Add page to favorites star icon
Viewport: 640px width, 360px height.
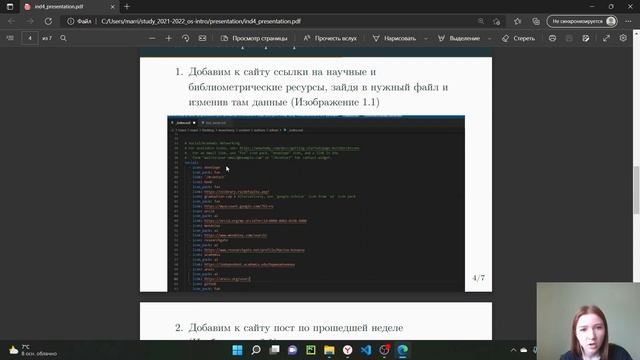pyautogui.click(x=496, y=21)
